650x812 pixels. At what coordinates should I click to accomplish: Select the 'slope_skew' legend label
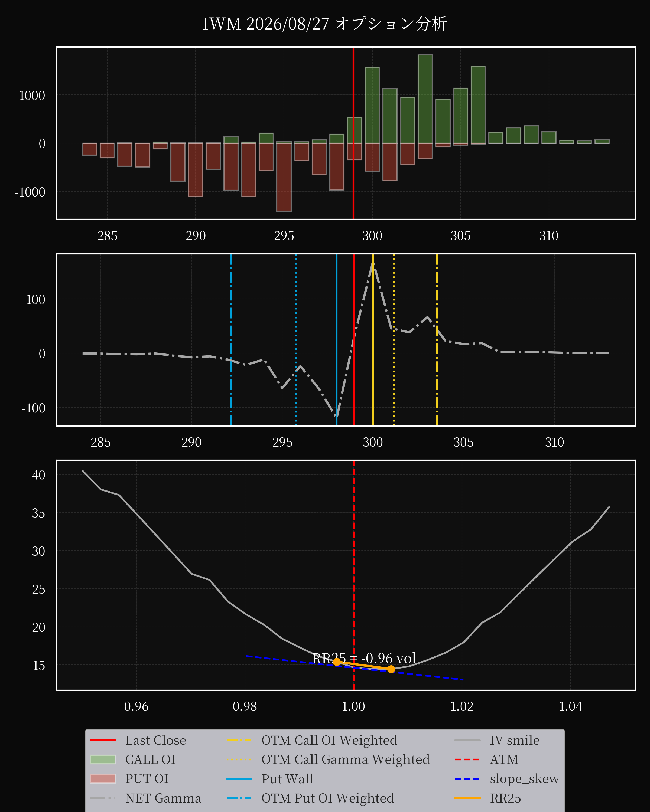pyautogui.click(x=525, y=779)
